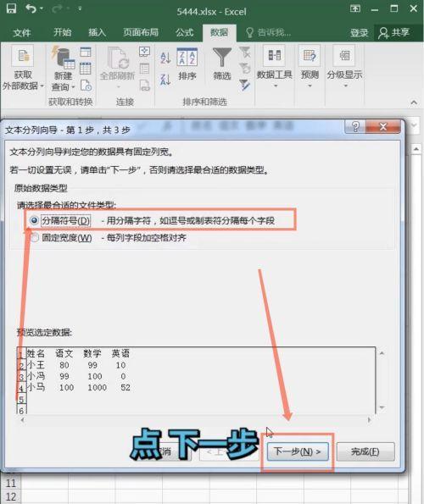Click preview row 小马 100 1000 52
Screen dimensions: 424x504
[79, 387]
